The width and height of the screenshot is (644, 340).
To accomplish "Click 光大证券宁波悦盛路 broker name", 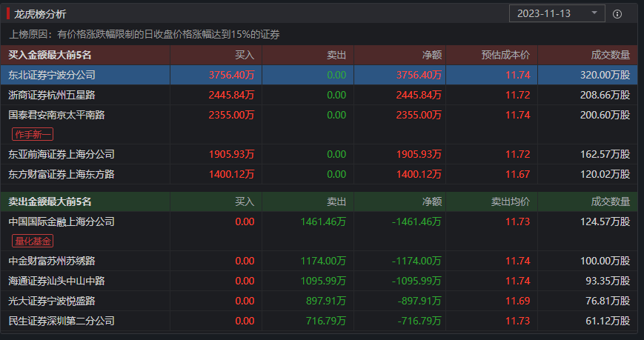I will (52, 301).
